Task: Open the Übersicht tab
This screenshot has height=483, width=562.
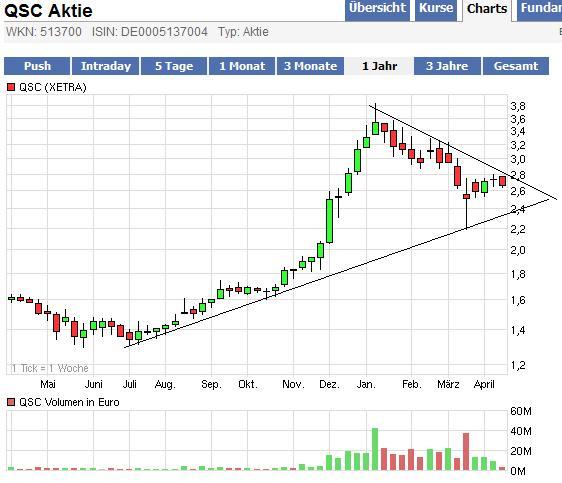Action: click(x=377, y=10)
